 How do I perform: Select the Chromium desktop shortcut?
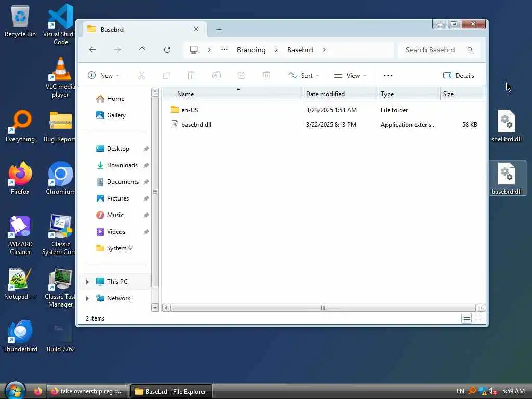point(60,179)
